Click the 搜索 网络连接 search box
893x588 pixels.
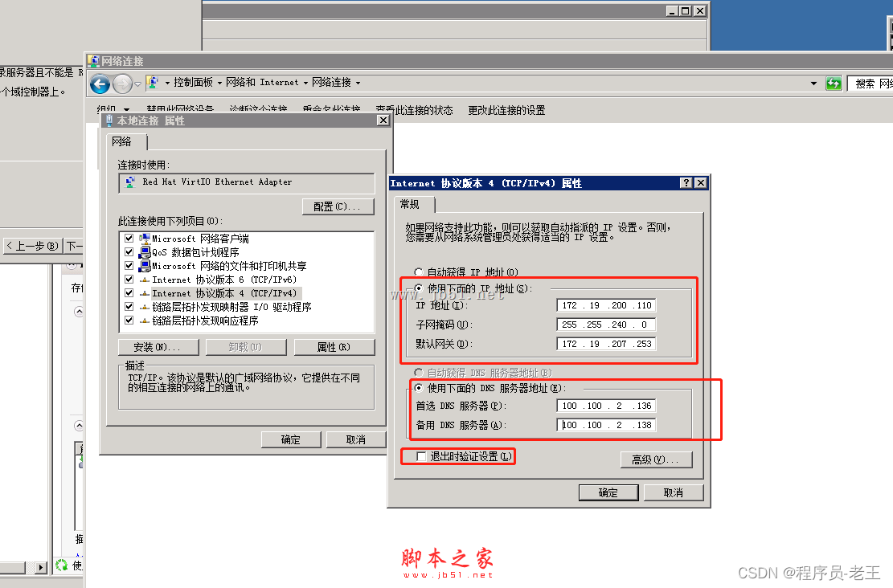click(x=870, y=84)
